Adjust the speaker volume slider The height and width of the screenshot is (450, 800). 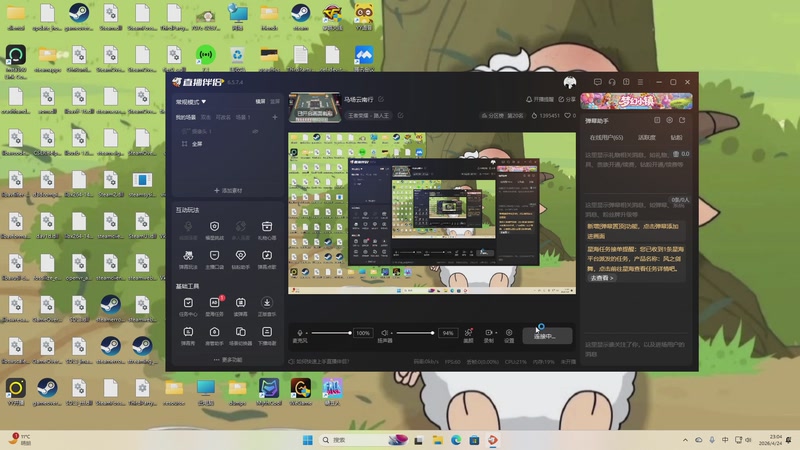pyautogui.click(x=415, y=333)
